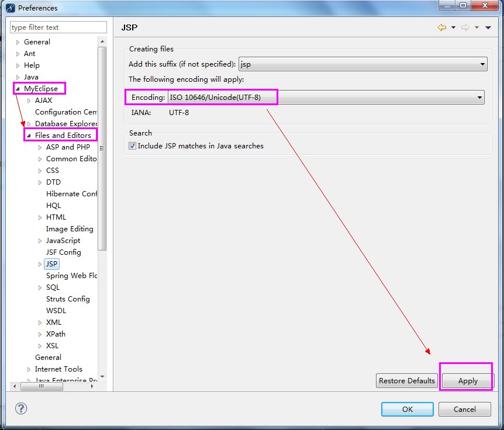This screenshot has height=430, width=504.
Task: Open the preferences view menu triangle
Action: point(488,27)
